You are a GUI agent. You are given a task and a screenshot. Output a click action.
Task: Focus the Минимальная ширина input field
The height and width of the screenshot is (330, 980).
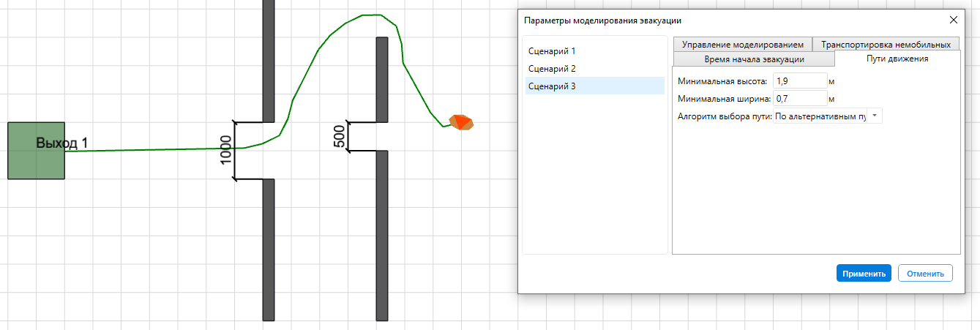(x=800, y=98)
